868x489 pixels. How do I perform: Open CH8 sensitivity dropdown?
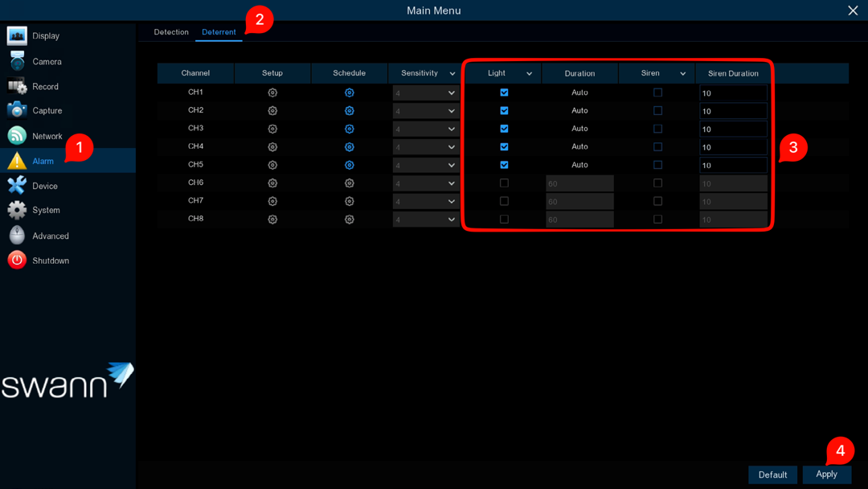click(x=426, y=220)
